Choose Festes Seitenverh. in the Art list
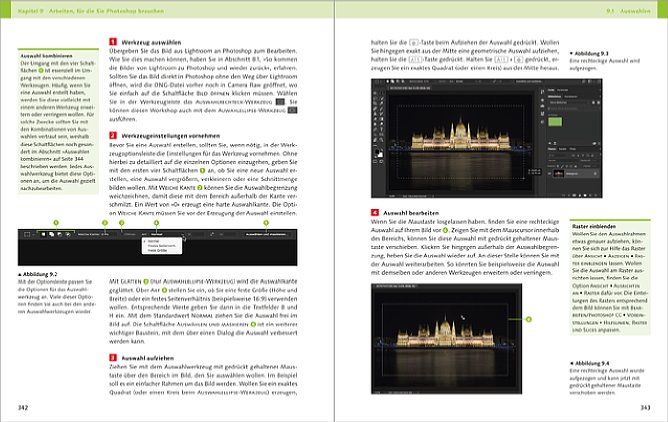The width and height of the screenshot is (668, 422). [x=161, y=246]
